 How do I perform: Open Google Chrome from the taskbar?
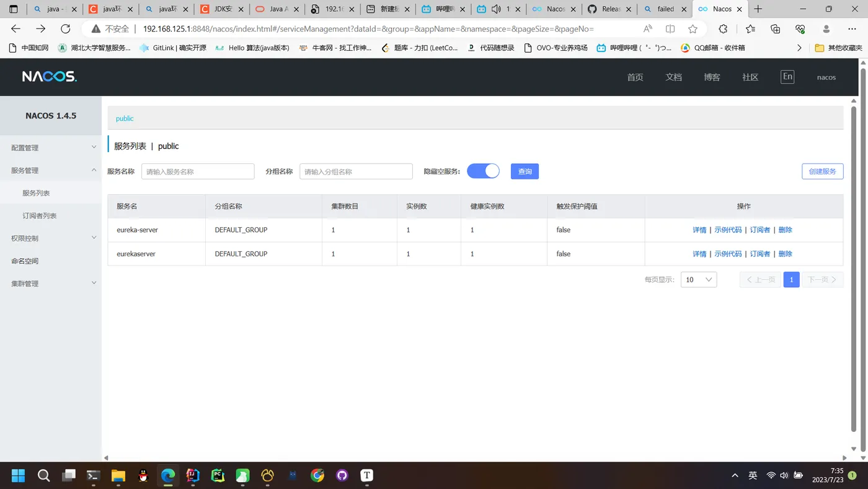[x=317, y=475]
